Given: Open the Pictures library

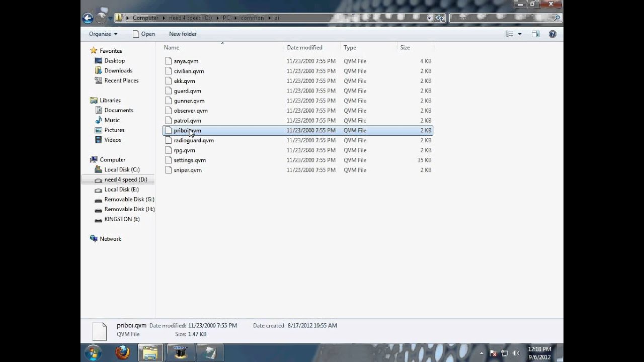Looking at the screenshot, I should (114, 130).
